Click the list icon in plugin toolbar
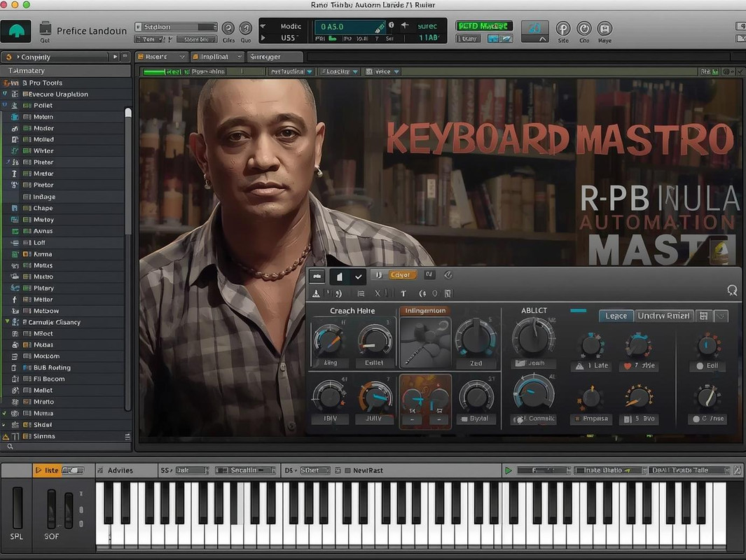 [x=361, y=293]
